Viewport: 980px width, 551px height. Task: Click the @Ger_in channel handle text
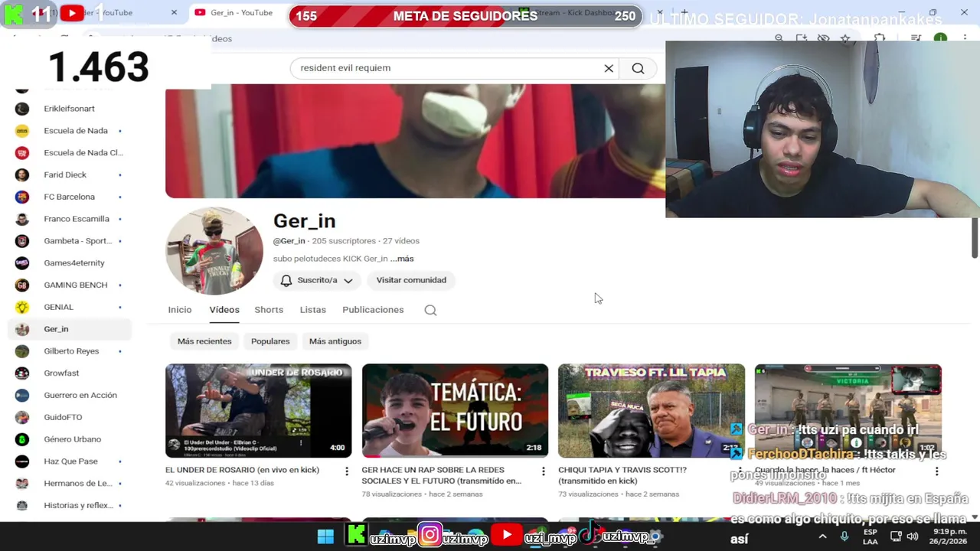[x=289, y=241]
